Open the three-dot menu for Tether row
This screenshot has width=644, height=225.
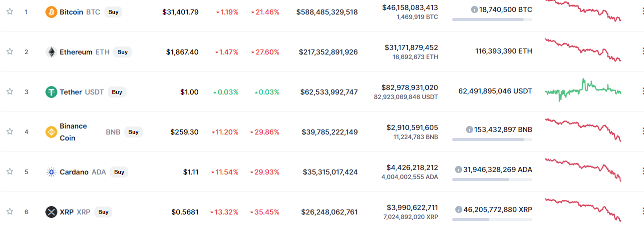point(642,92)
